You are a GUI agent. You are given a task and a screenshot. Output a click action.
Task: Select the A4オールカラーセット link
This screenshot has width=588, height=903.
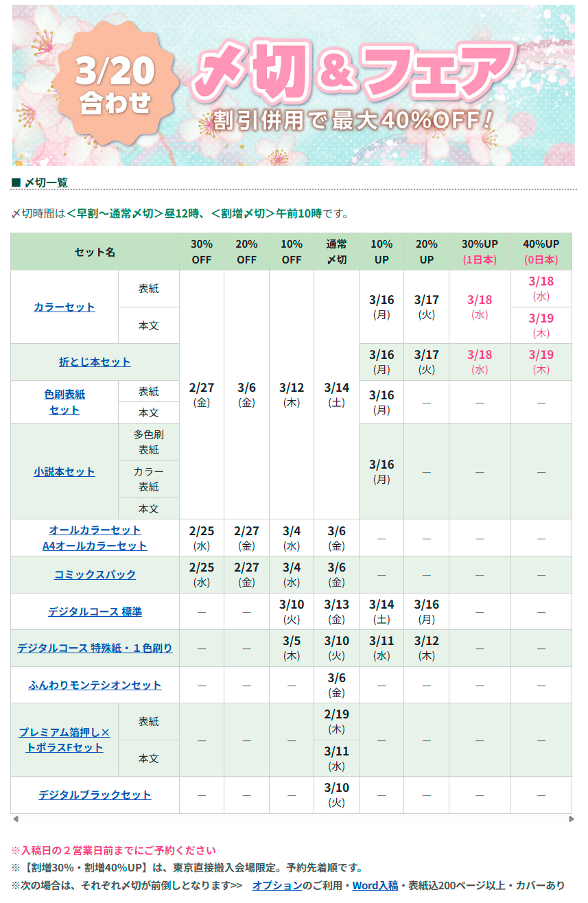pyautogui.click(x=95, y=546)
